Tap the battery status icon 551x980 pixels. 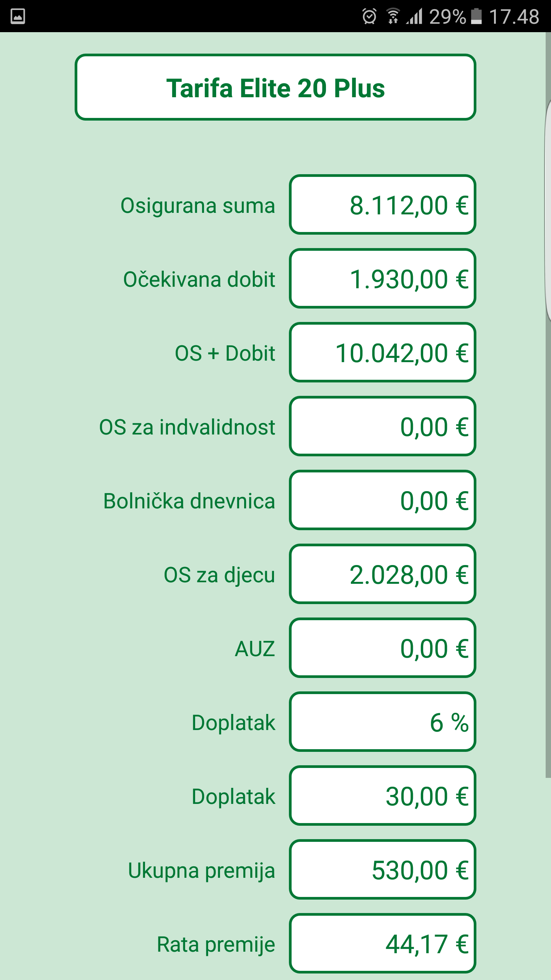tap(476, 16)
